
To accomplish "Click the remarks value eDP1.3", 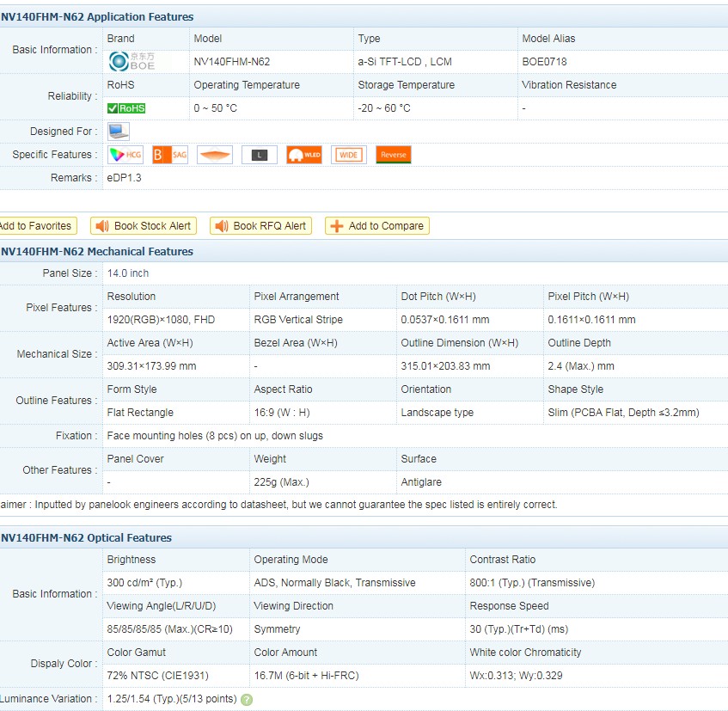I will [x=124, y=178].
